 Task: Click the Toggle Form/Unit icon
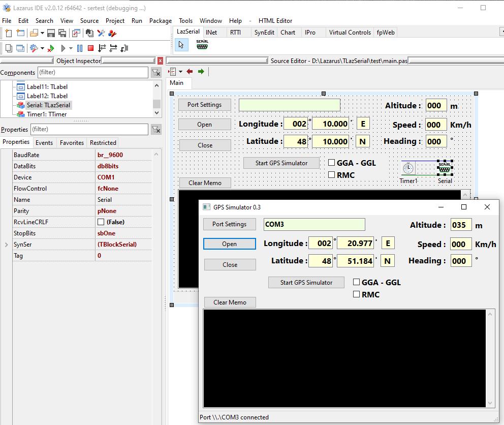coord(76,33)
